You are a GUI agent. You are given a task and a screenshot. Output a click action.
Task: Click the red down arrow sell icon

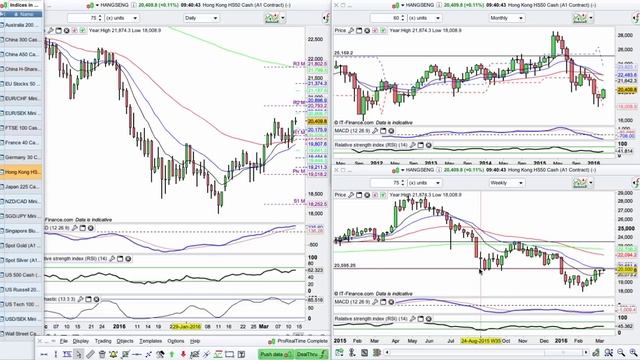(183, 354)
